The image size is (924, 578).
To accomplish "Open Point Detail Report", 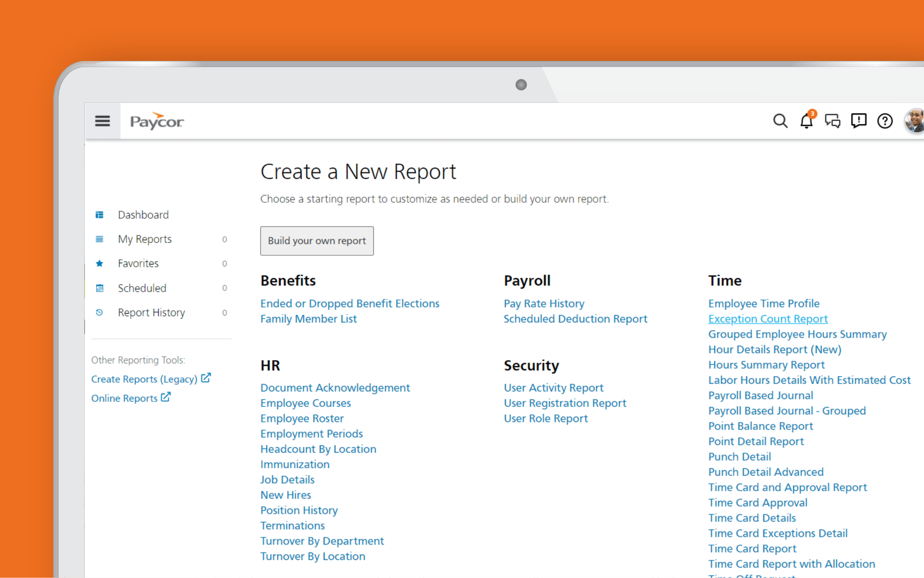I will [756, 441].
